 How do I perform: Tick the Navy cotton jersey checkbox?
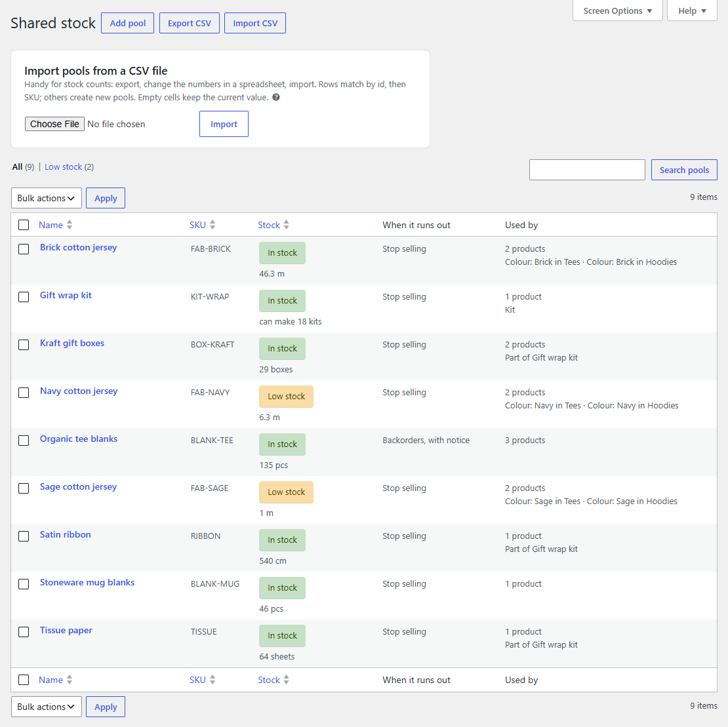24,393
